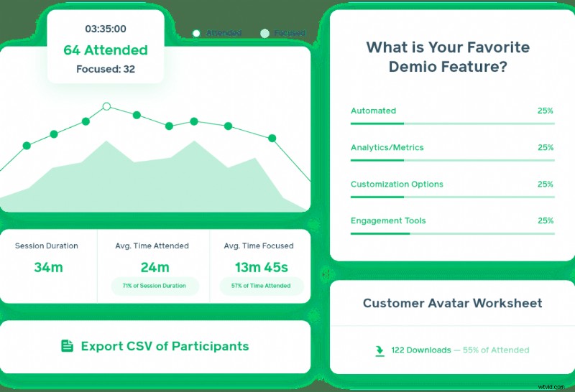Click the 13m 45s Avg. Time Focused value
Viewport: 575px width, 392px height.
coord(261,268)
